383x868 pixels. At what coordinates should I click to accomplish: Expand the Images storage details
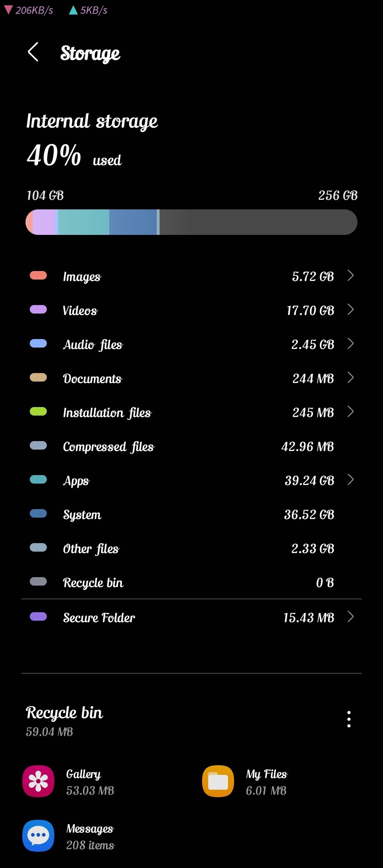(350, 276)
